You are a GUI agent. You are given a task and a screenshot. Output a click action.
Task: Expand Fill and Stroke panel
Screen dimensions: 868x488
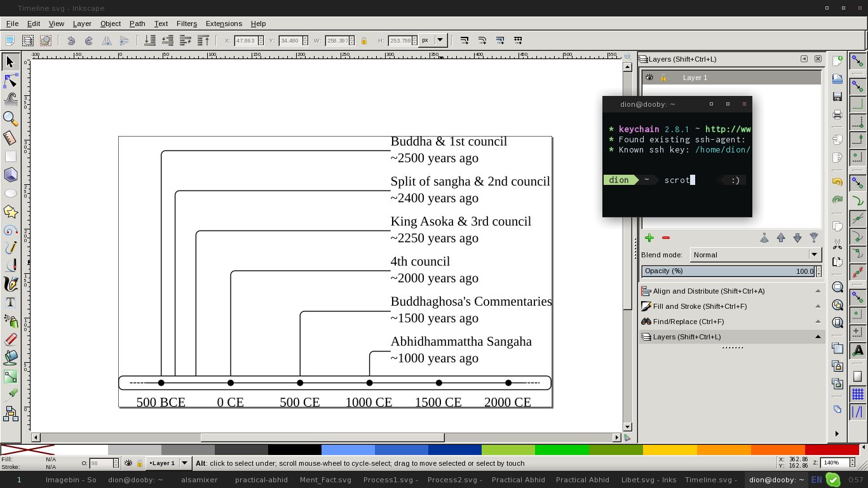point(732,306)
